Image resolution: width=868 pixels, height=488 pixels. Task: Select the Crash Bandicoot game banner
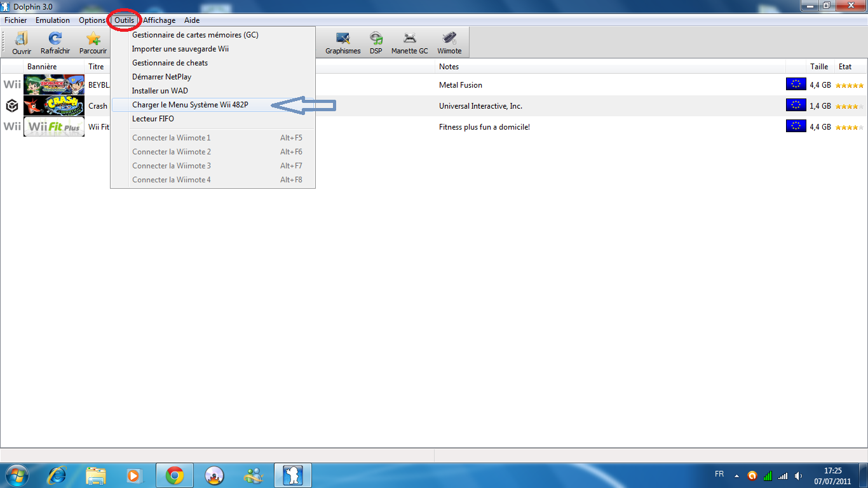(x=54, y=105)
